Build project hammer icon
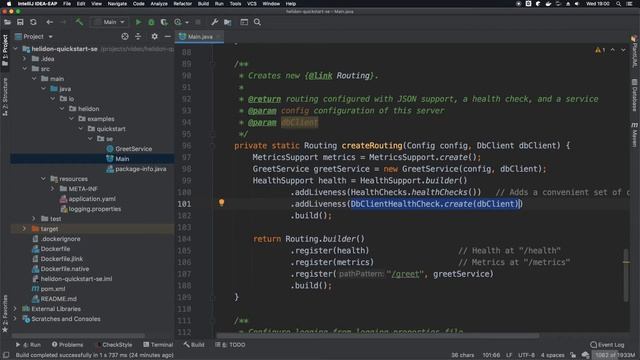The height and width of the screenshot is (360, 640). (x=79, y=22)
